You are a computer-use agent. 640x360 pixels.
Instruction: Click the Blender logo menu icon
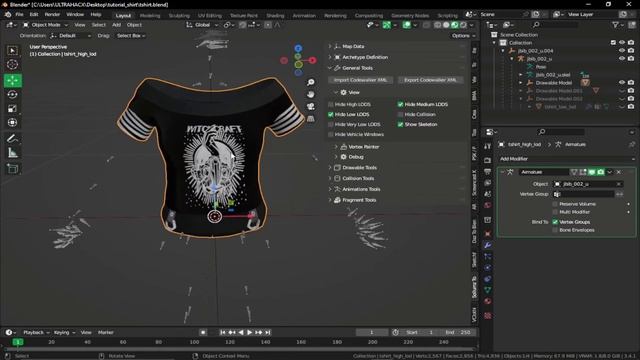(x=8, y=14)
